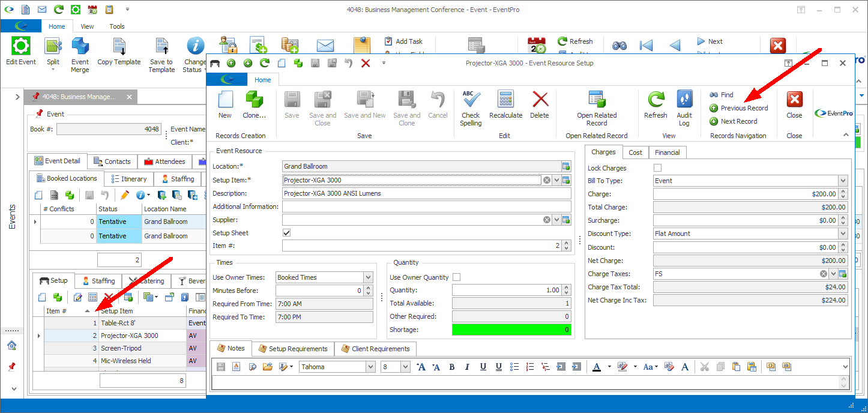Image resolution: width=868 pixels, height=413 pixels.
Task: Click the Description input field
Action: coord(427,193)
